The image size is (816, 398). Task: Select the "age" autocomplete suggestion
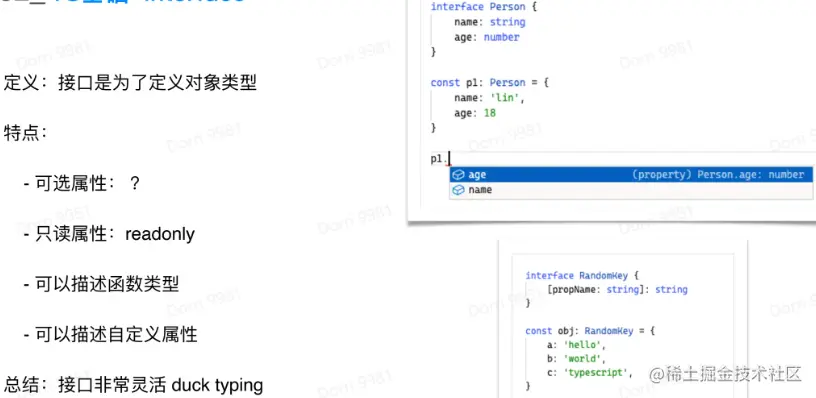631,175
